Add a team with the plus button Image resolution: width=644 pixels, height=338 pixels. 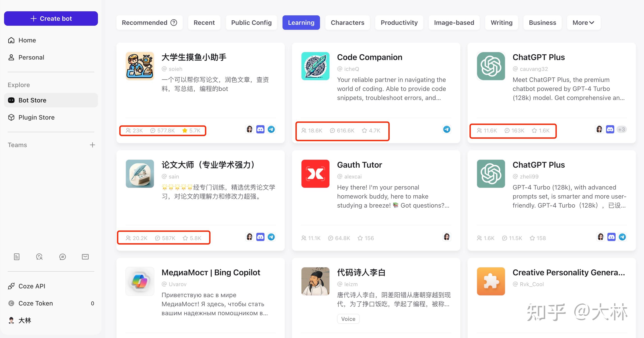coord(92,145)
